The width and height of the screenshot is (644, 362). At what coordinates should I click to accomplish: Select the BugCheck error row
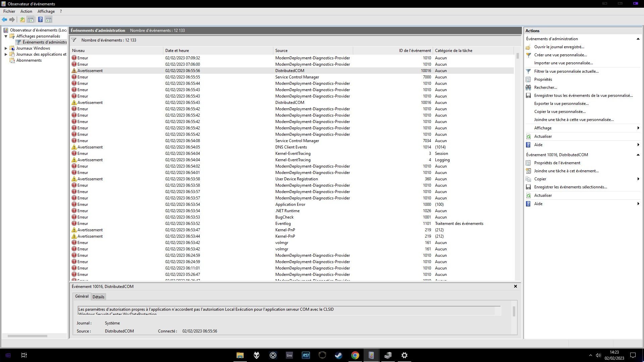click(292, 217)
